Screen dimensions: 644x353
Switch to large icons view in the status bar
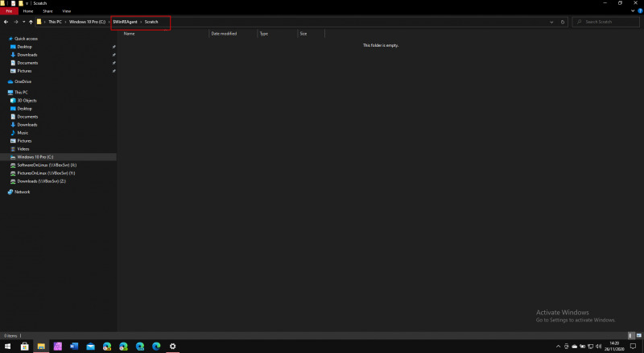[x=639, y=334]
